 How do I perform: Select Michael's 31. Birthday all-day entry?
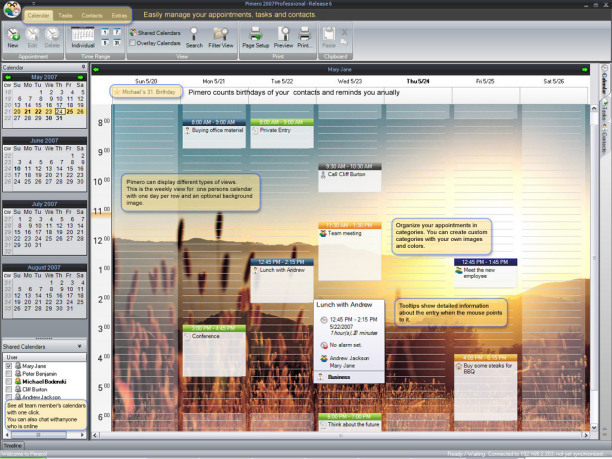point(146,92)
